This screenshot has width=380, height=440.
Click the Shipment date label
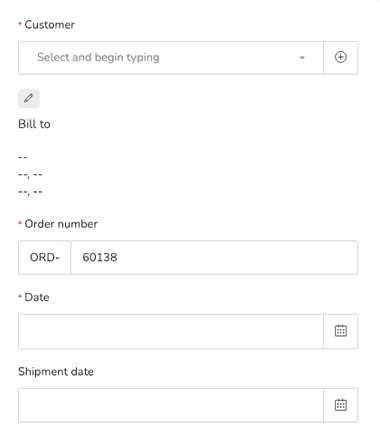tap(56, 371)
